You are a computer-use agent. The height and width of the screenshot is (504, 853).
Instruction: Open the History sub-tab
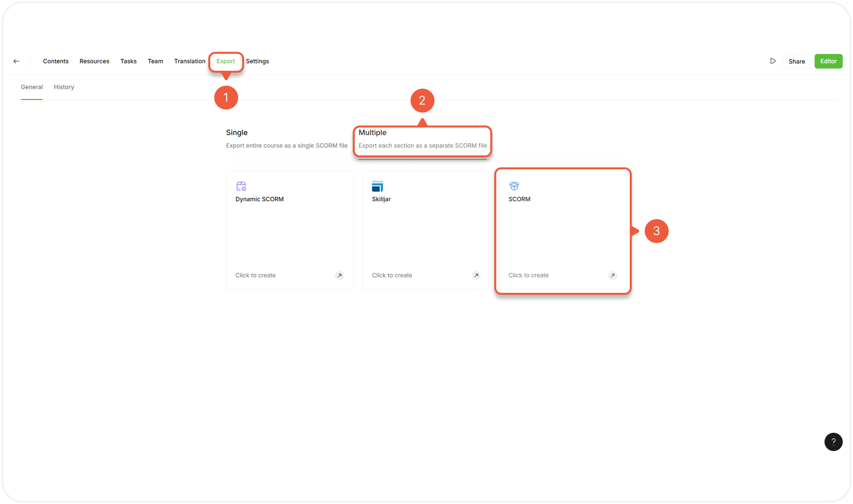(64, 87)
